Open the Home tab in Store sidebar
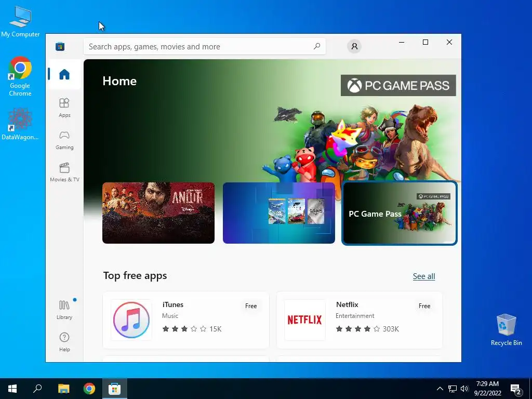 64,74
